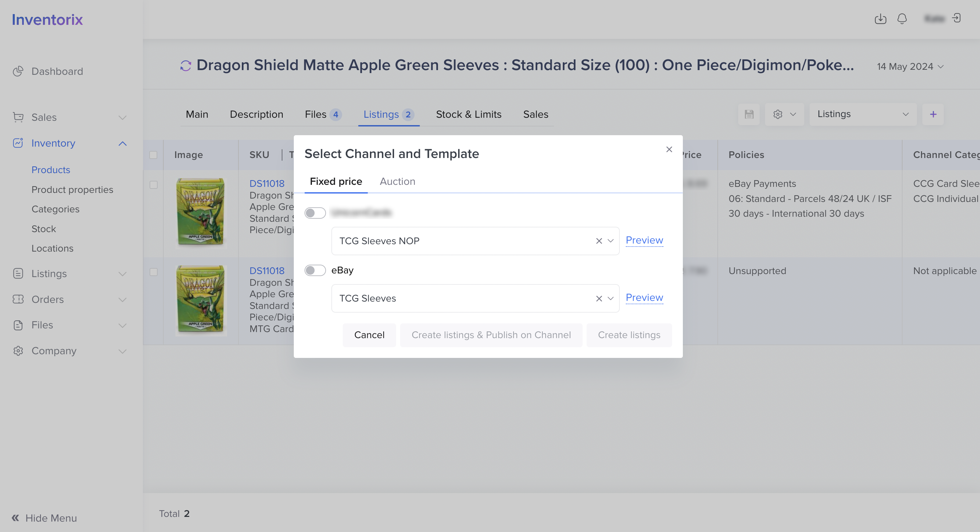This screenshot has height=532, width=980.
Task: Clear the TCG Sleeves template selection
Action: click(599, 299)
